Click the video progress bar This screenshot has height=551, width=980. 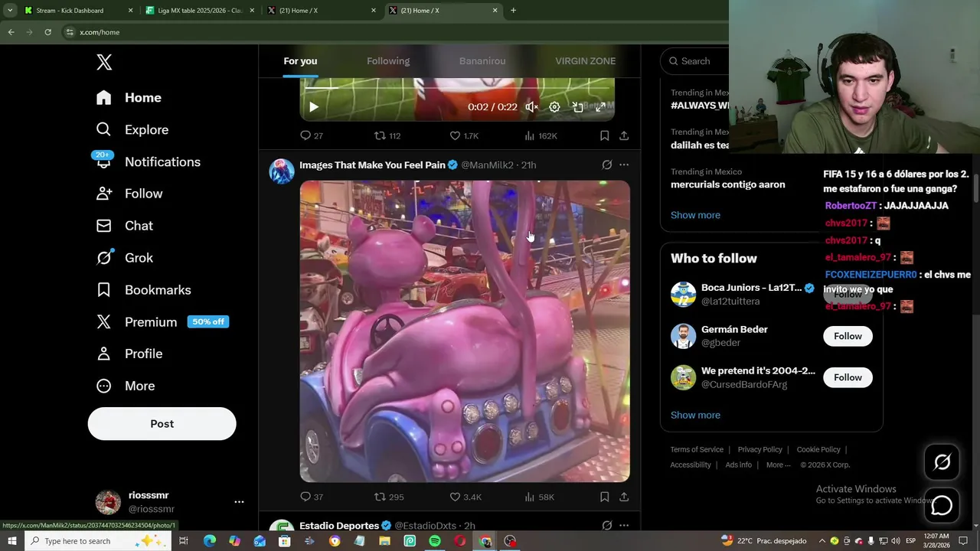(x=457, y=88)
